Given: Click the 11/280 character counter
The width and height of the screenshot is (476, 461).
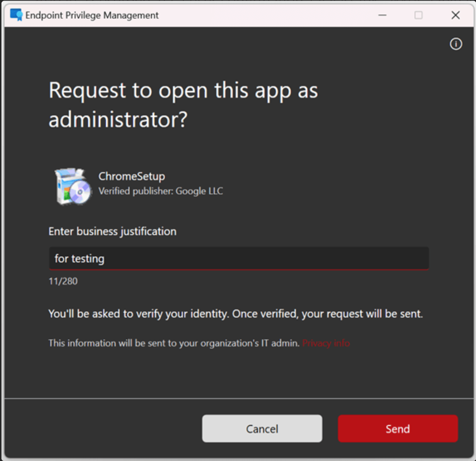Looking at the screenshot, I should [x=63, y=282].
